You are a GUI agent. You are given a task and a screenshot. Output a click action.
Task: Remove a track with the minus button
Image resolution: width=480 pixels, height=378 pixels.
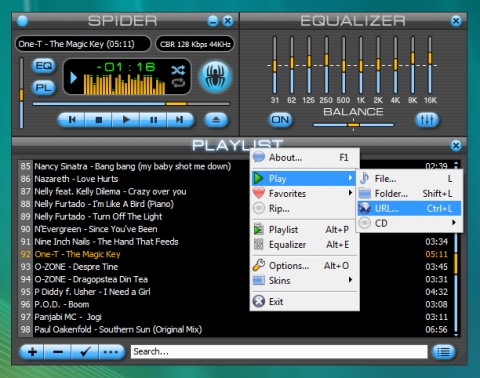(58, 352)
